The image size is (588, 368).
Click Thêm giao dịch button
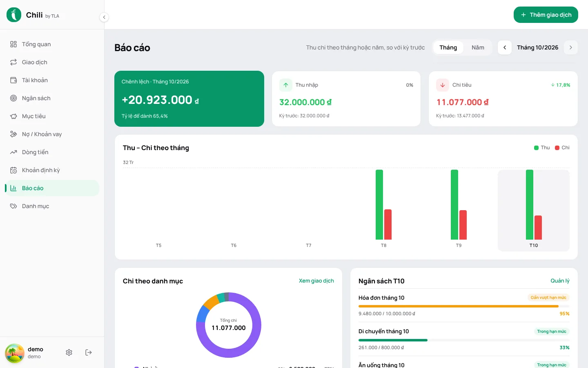coord(546,15)
